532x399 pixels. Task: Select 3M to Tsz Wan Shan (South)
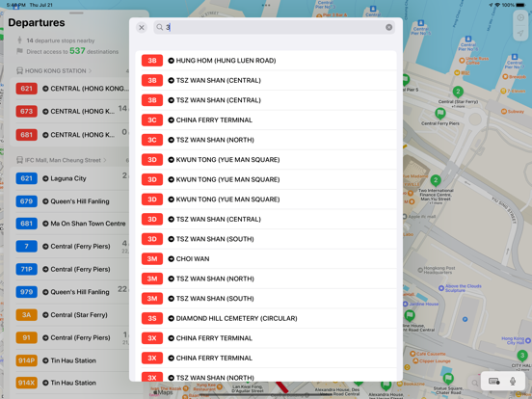[x=266, y=299]
